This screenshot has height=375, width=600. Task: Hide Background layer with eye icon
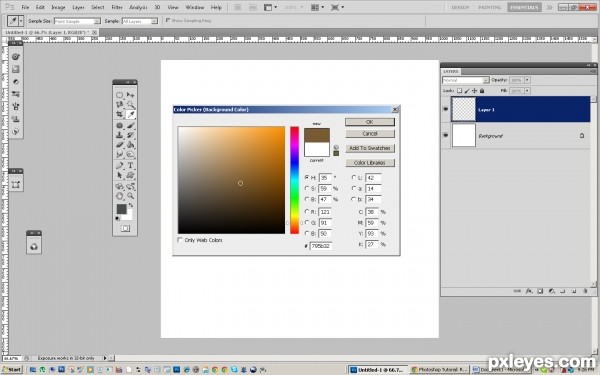point(445,135)
